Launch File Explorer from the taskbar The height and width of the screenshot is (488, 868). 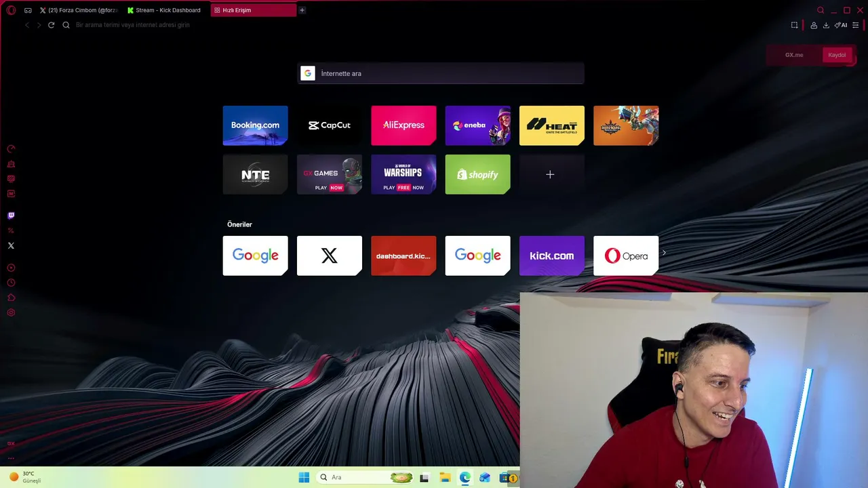coord(445,477)
